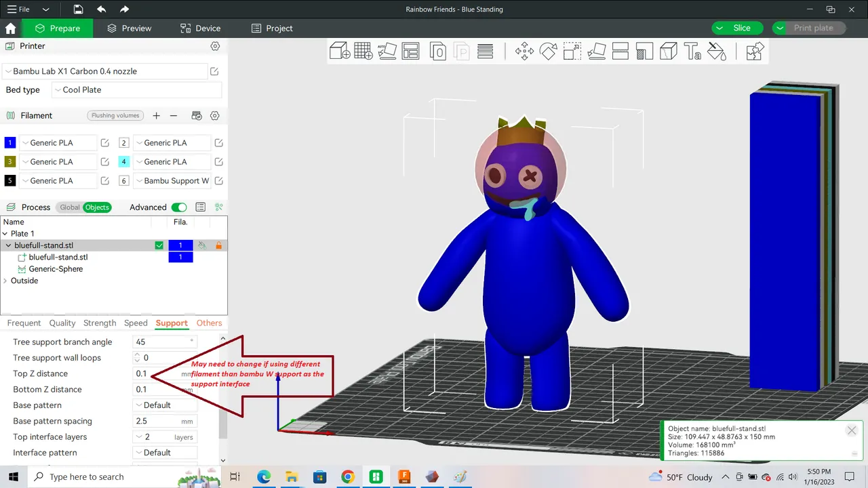868x488 pixels.
Task: Select the Generic-Sphere modifier in object list
Action: (x=56, y=269)
